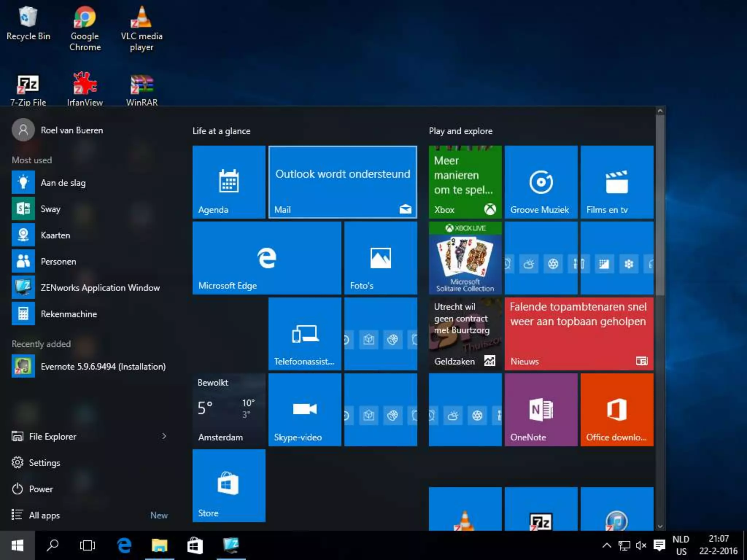Show All apps list
This screenshot has width=747, height=560.
[36, 514]
